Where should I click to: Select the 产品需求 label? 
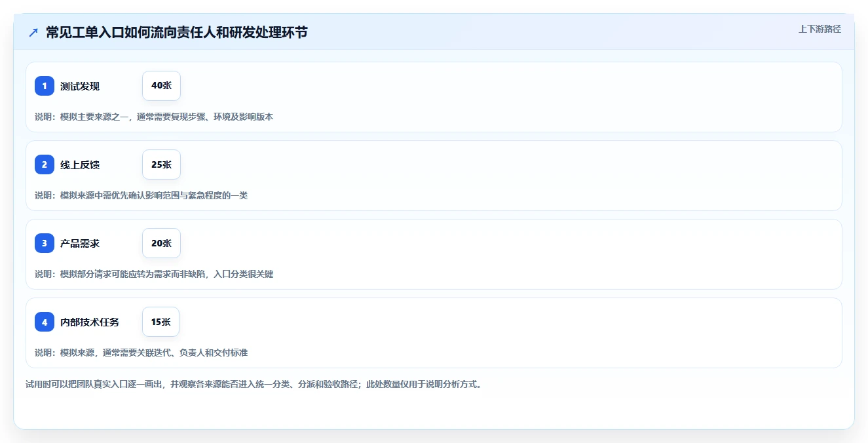point(80,243)
